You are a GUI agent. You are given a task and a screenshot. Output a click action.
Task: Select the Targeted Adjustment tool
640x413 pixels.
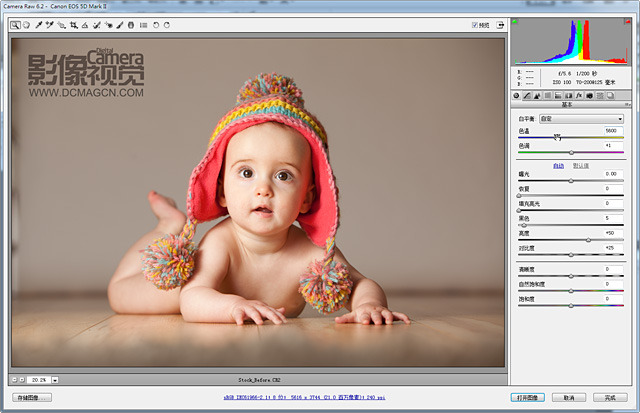pos(62,25)
